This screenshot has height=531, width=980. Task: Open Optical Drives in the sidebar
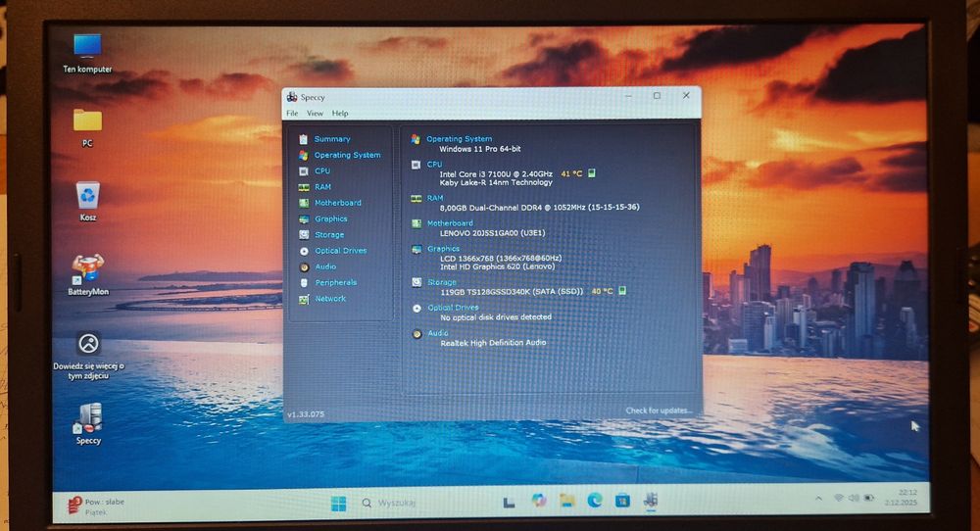click(x=341, y=251)
